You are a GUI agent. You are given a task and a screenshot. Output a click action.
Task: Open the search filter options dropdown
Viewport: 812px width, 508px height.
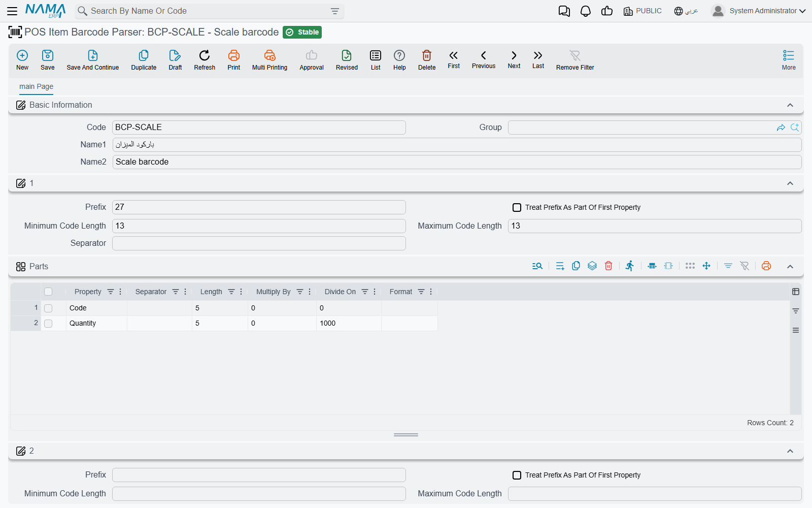pos(335,11)
